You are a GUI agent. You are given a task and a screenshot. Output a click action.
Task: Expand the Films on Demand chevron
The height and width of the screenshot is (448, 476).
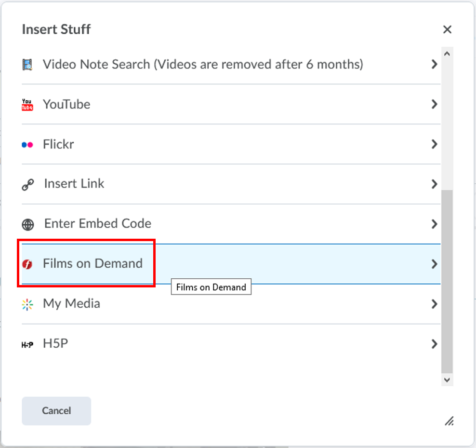tap(435, 264)
